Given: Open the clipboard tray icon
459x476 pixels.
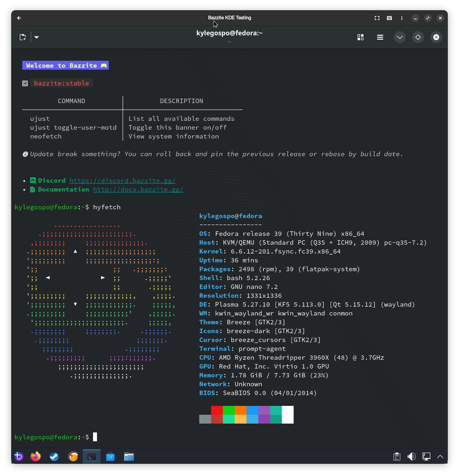Looking at the screenshot, I should pyautogui.click(x=397, y=456).
